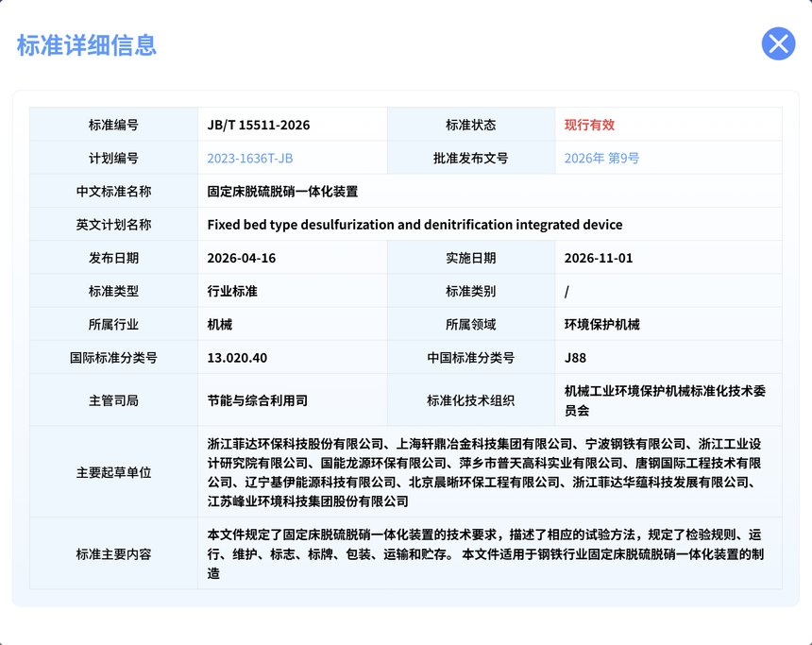Open approval document link 2026年 第9号
The width and height of the screenshot is (812, 645).
coord(601,159)
